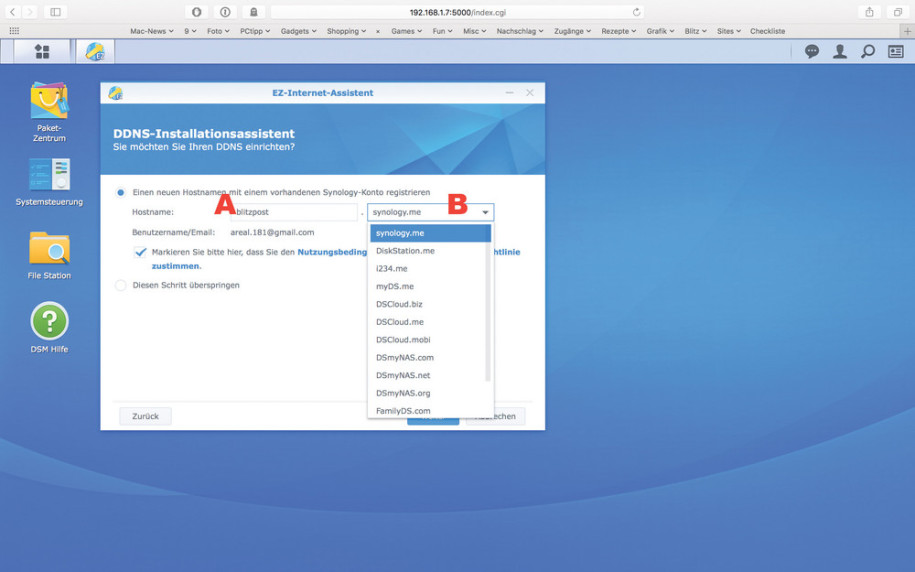Open Mac-News bookmarks folder
Image resolution: width=915 pixels, height=572 pixels.
151,31
